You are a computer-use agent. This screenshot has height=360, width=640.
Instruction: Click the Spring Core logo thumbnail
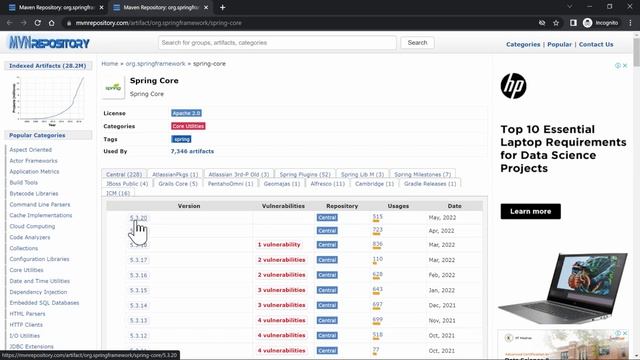click(x=113, y=87)
